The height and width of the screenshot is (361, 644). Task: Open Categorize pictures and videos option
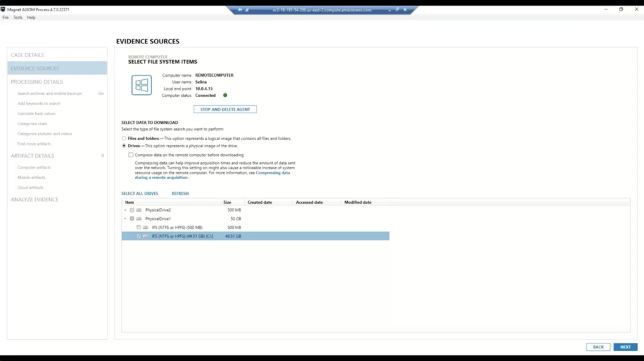[45, 134]
